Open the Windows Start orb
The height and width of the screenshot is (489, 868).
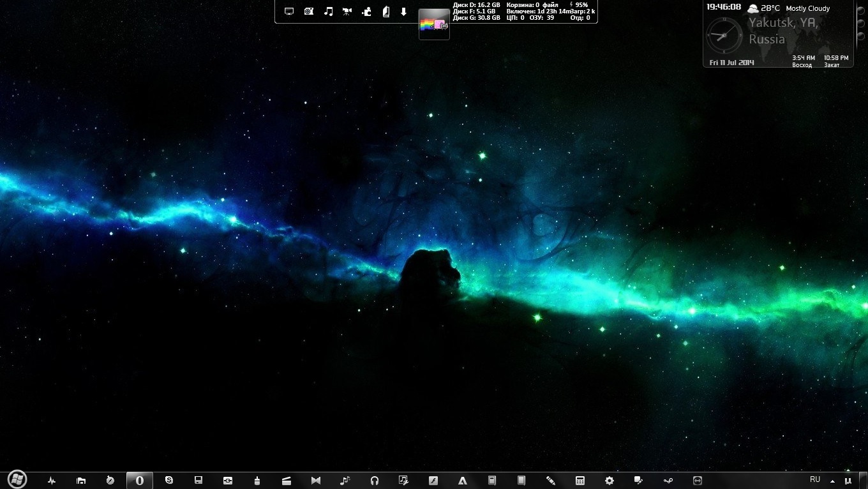point(17,479)
